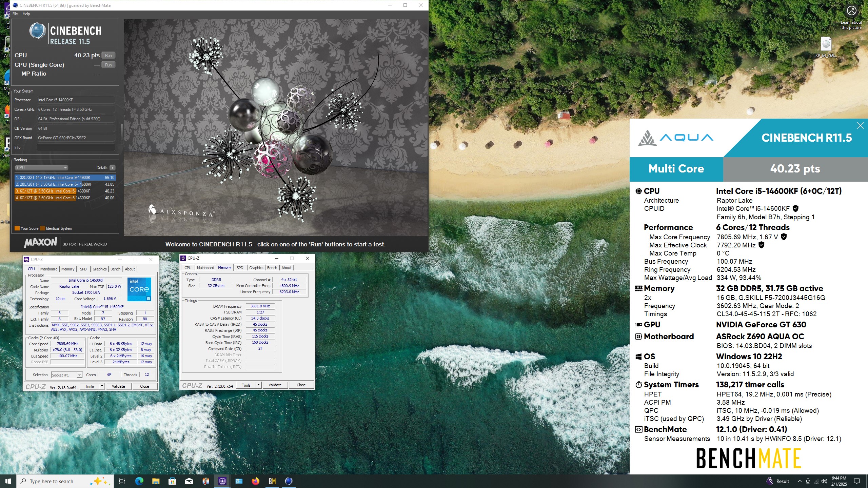Viewport: 868px width, 488px height.
Task: Expand the CPU ranking dropdown
Action: (41, 168)
